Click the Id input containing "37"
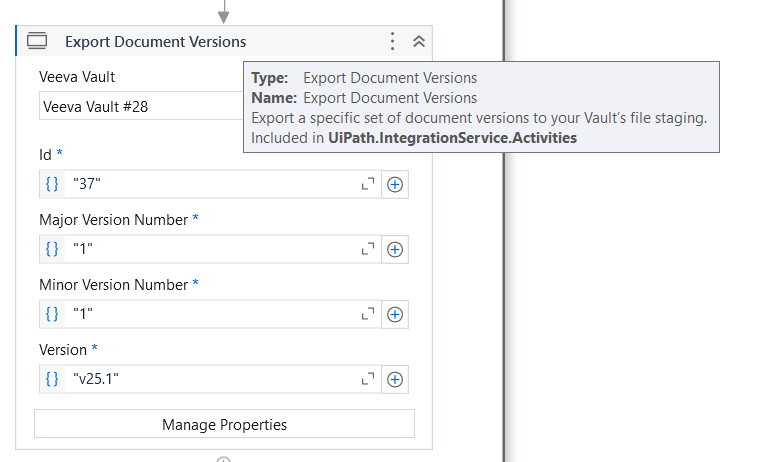The height and width of the screenshot is (462, 759). click(211, 184)
